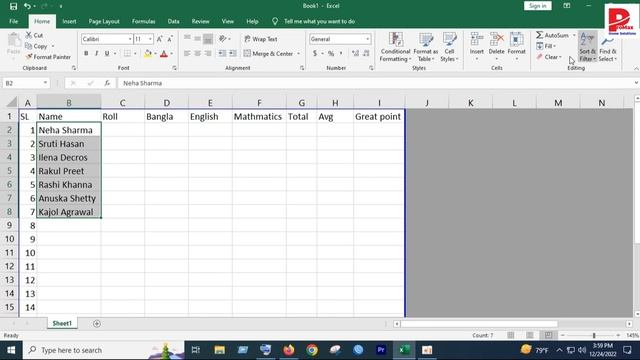
Task: Click the Insert Function fx button
Action: [x=107, y=83]
